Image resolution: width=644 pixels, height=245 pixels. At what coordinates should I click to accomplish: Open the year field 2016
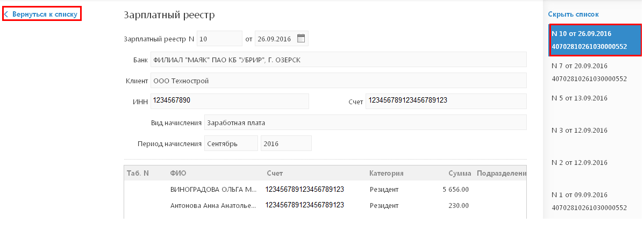click(286, 143)
